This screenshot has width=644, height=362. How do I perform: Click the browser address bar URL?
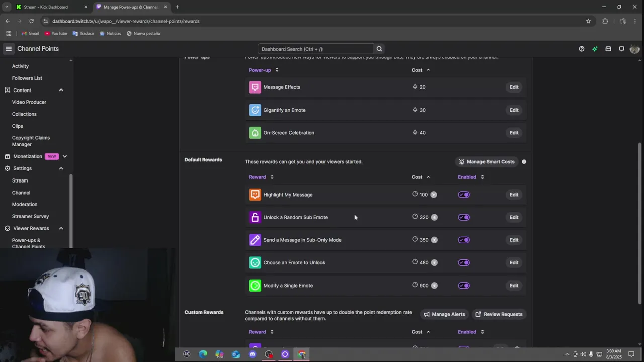[126, 21]
